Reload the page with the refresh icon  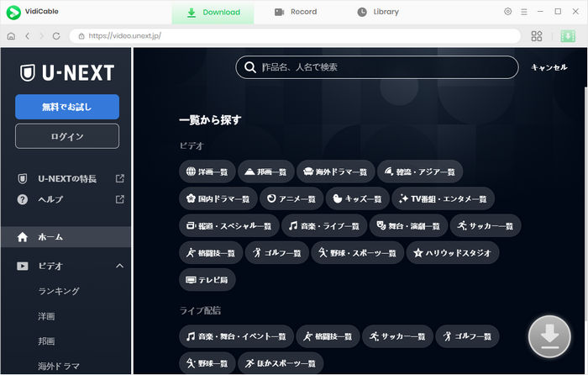coord(56,36)
